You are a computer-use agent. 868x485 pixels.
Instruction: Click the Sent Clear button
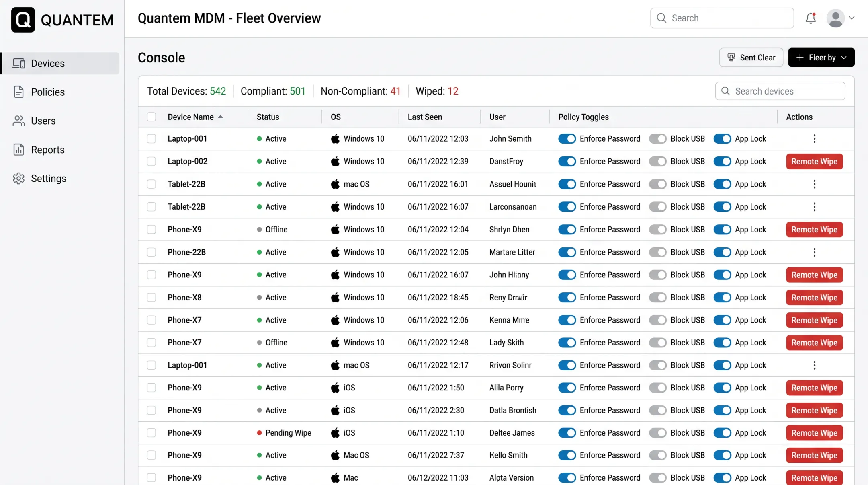coord(751,58)
